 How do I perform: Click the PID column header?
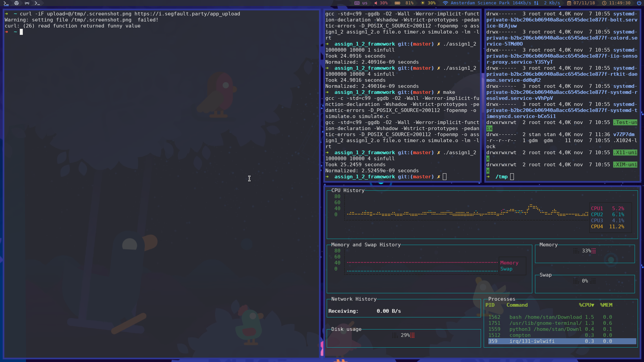click(x=490, y=305)
